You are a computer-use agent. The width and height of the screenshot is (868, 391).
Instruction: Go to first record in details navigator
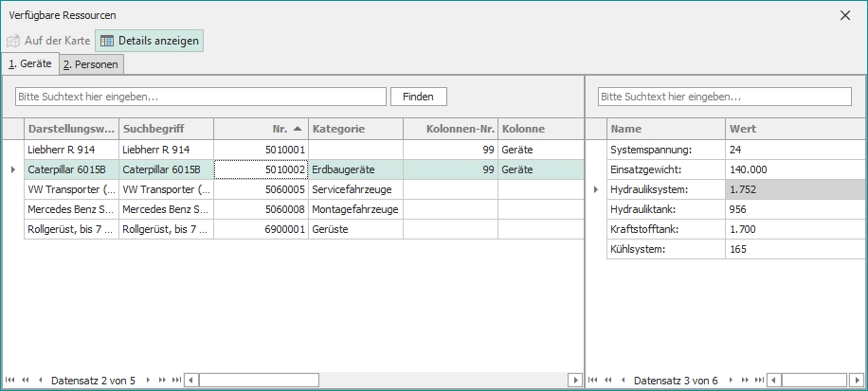[x=593, y=380]
